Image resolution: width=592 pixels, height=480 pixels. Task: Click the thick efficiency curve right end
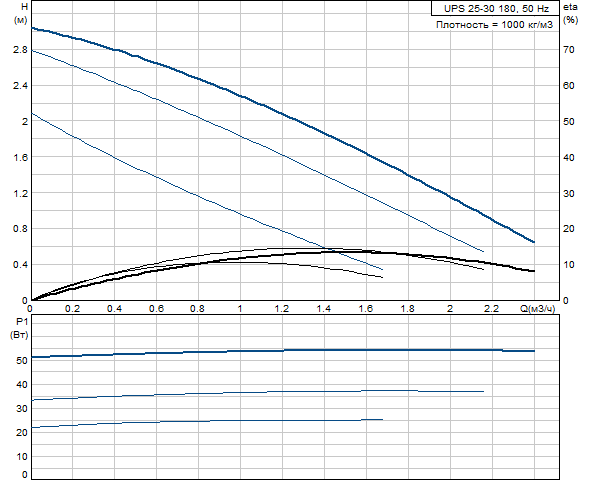[x=534, y=271]
